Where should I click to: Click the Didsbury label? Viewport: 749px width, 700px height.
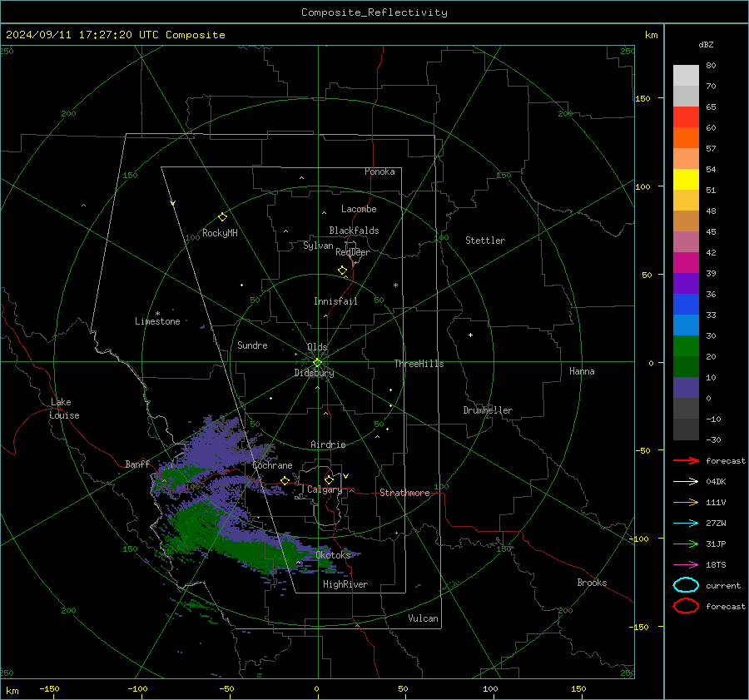[314, 373]
